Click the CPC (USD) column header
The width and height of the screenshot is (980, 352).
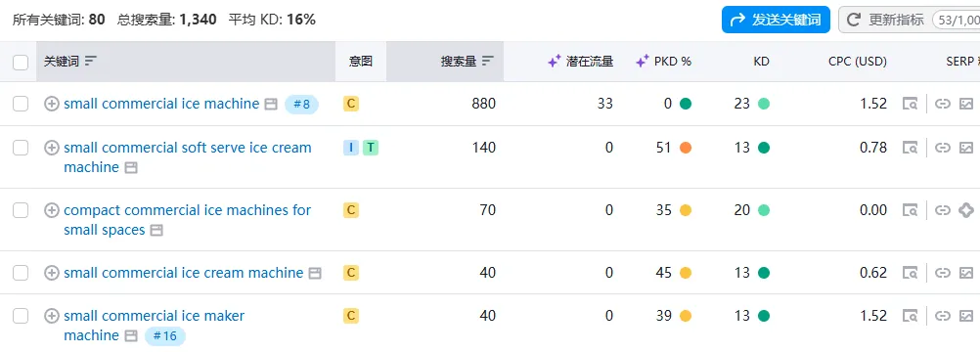click(x=858, y=62)
